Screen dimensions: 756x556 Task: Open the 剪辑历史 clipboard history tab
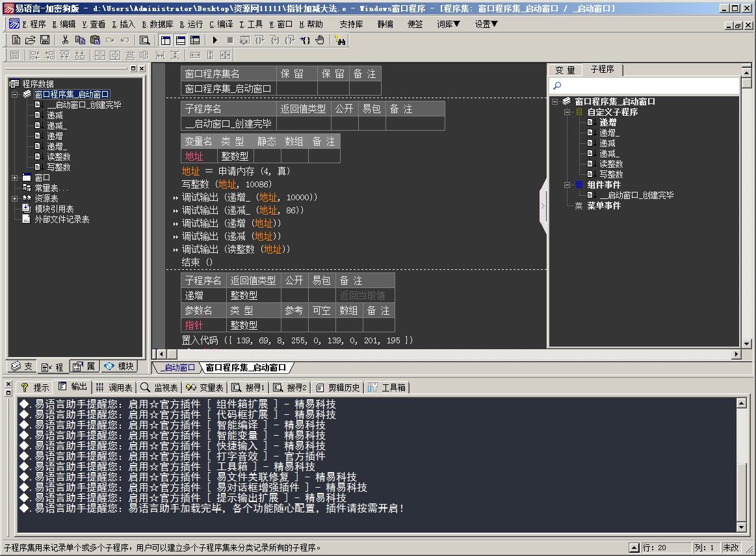pyautogui.click(x=338, y=387)
